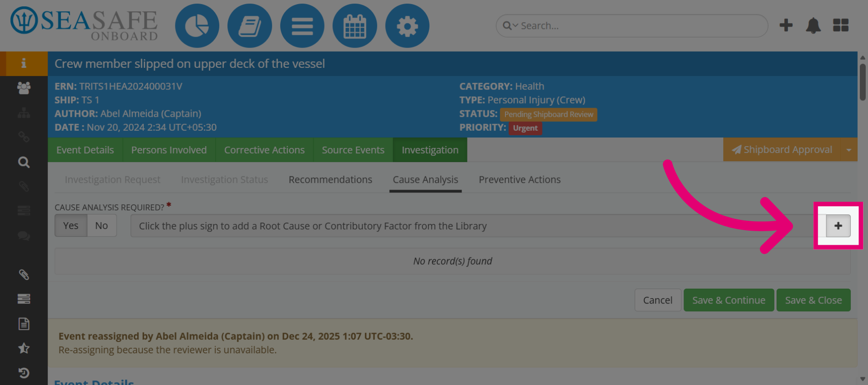The image size is (868, 385).
Task: Open the search options dropdown chevron
Action: [515, 26]
